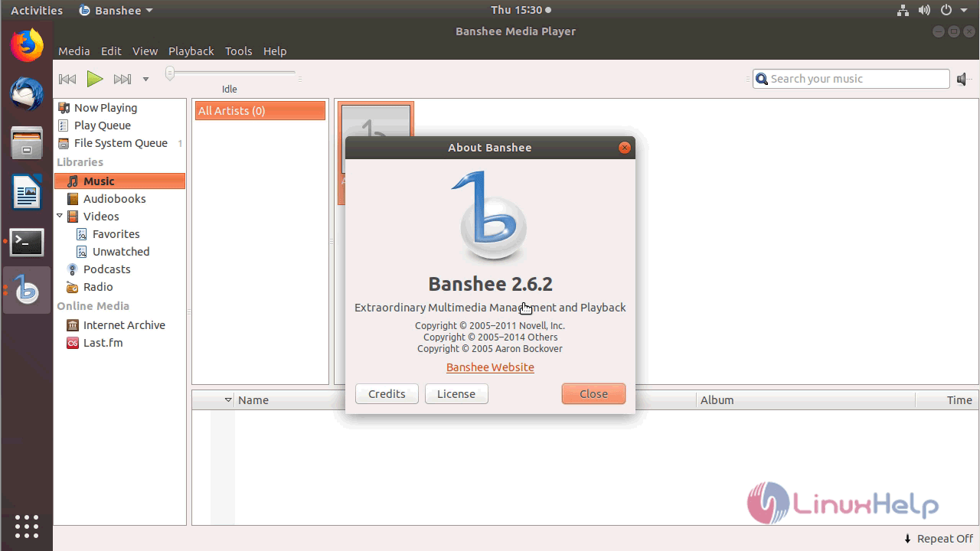The image size is (980, 551).
Task: Click the Podcasts icon
Action: (73, 269)
